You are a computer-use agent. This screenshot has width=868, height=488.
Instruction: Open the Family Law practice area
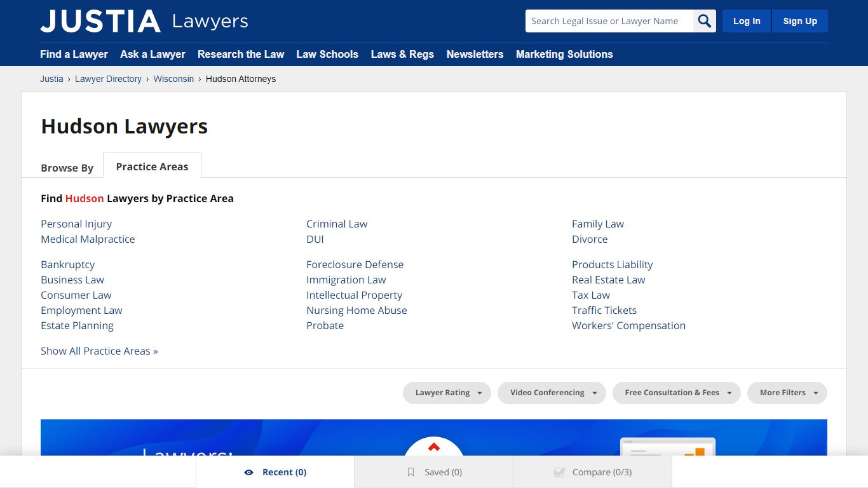(x=598, y=224)
